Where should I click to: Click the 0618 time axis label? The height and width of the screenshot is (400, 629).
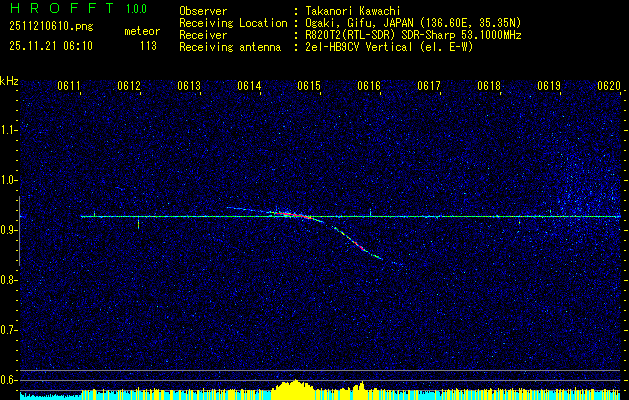(489, 87)
